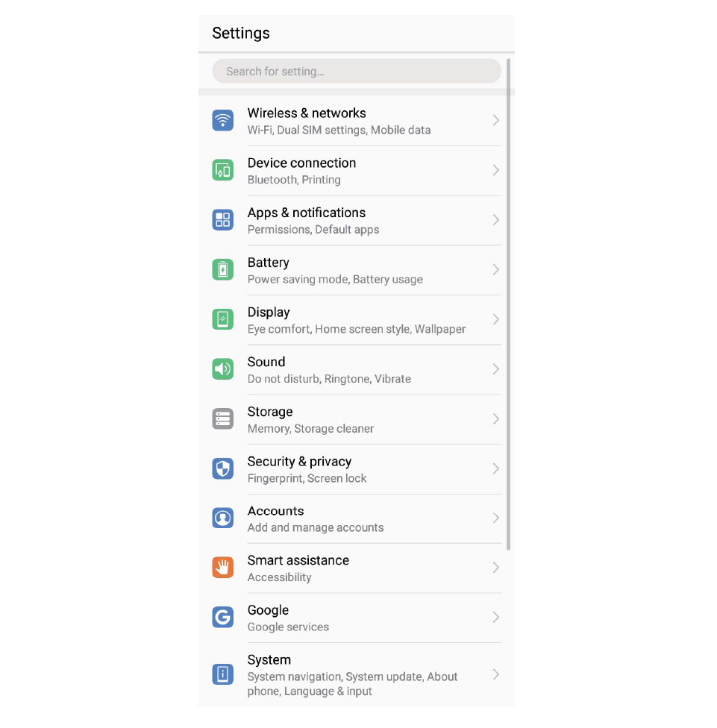Tap the Sound speaker icon
Screen dimensions: 717x728
(x=222, y=369)
